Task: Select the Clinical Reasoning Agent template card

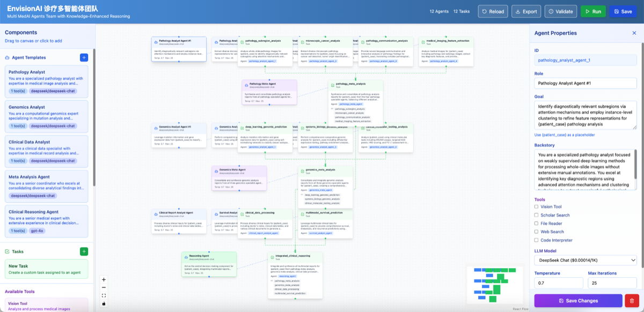Action: 46,221
